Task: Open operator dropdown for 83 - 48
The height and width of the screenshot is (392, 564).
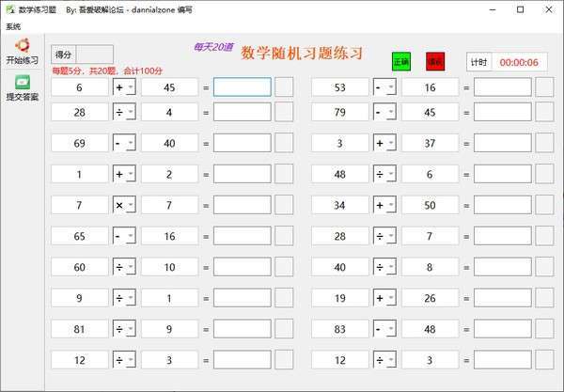Action: pos(384,329)
